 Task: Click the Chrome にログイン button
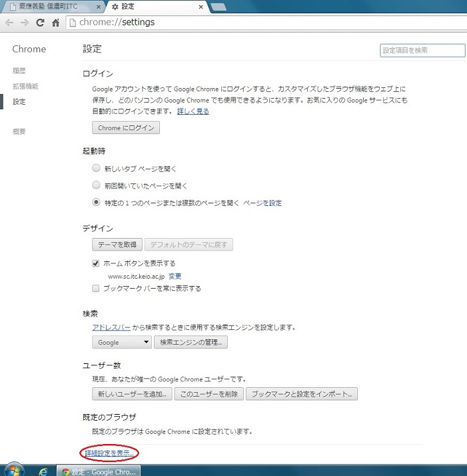pyautogui.click(x=126, y=128)
